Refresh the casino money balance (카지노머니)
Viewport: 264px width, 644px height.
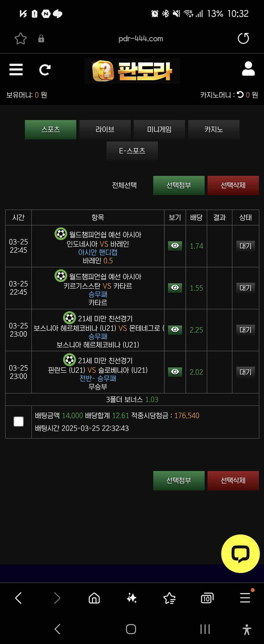[240, 95]
